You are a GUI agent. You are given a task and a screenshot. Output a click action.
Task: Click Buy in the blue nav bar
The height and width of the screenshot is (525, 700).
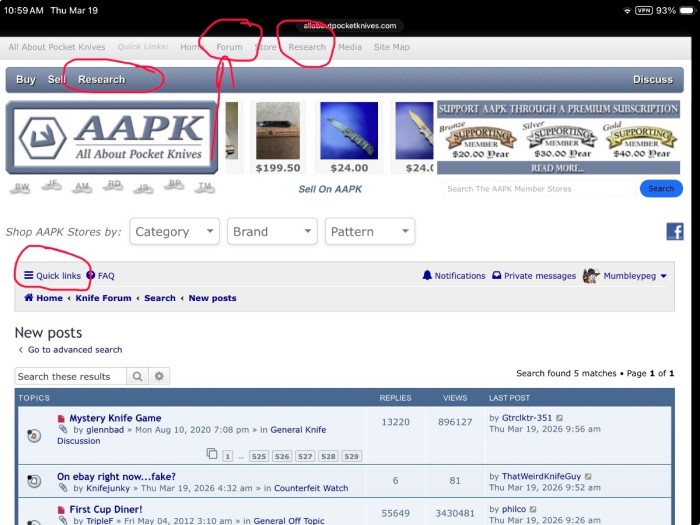pos(26,79)
